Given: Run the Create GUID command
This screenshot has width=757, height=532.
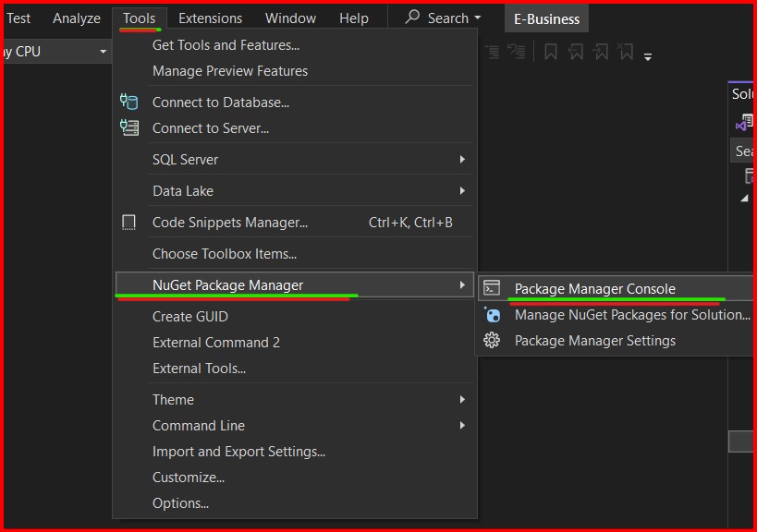Looking at the screenshot, I should pos(188,316).
